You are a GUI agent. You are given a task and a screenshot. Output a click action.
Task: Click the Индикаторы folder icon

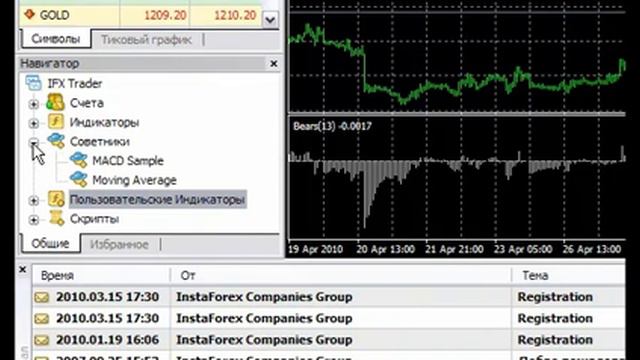click(x=56, y=122)
